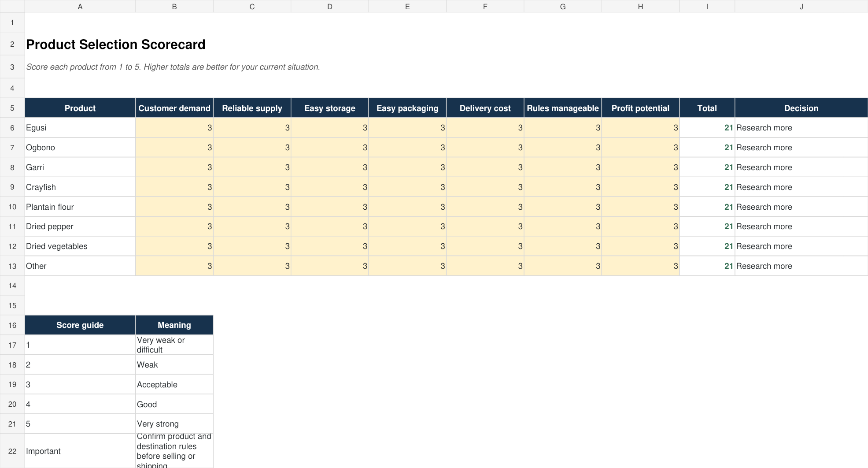Click the Egusi product cell

[80, 128]
